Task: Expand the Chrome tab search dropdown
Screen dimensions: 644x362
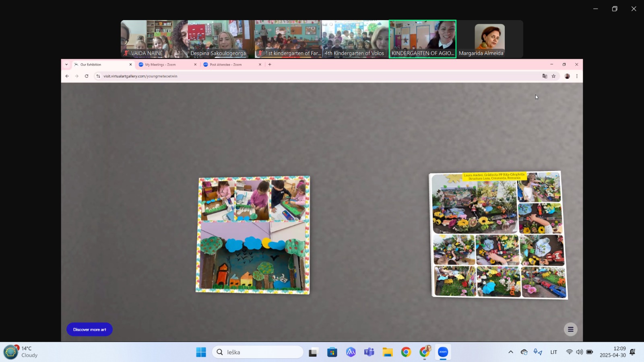Action: (x=66, y=64)
